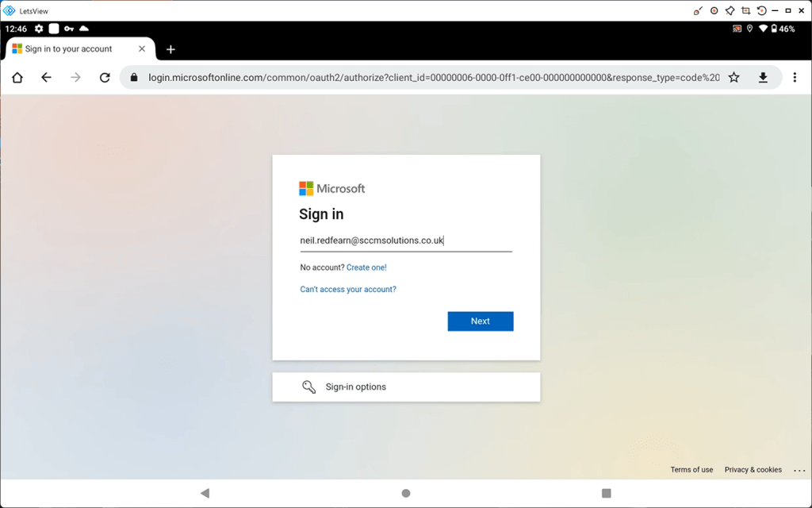Navigate back in the browser
Image resolution: width=812 pixels, height=508 pixels.
(x=46, y=78)
